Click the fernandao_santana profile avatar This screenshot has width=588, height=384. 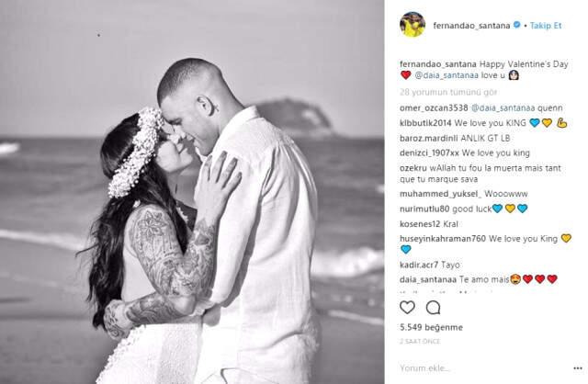tap(413, 25)
